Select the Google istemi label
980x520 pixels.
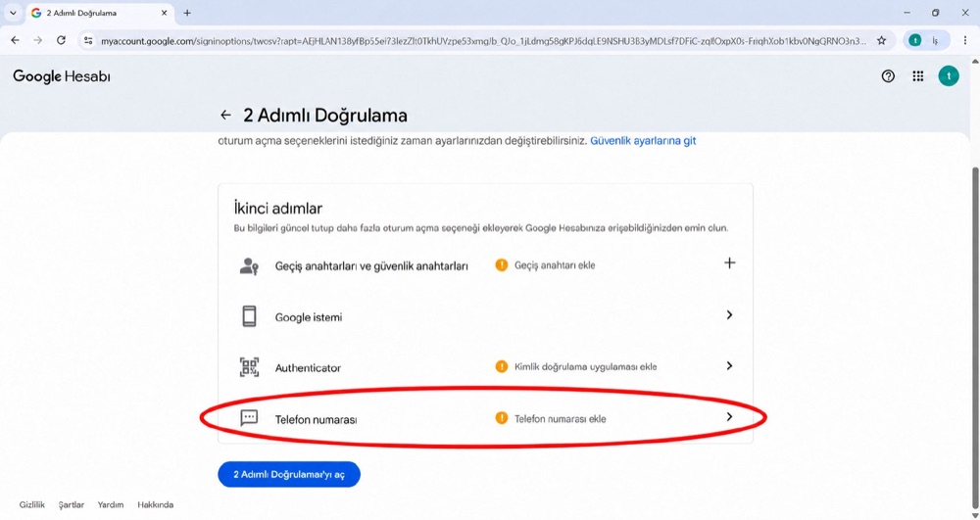coord(309,317)
